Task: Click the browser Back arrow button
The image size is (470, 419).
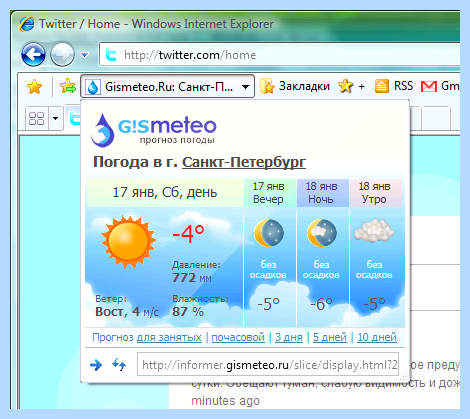Action: point(33,54)
